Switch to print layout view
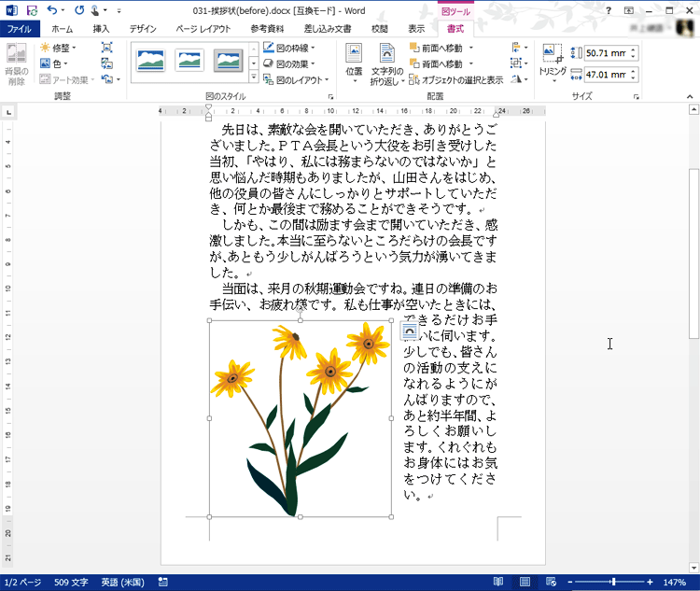 click(x=525, y=582)
